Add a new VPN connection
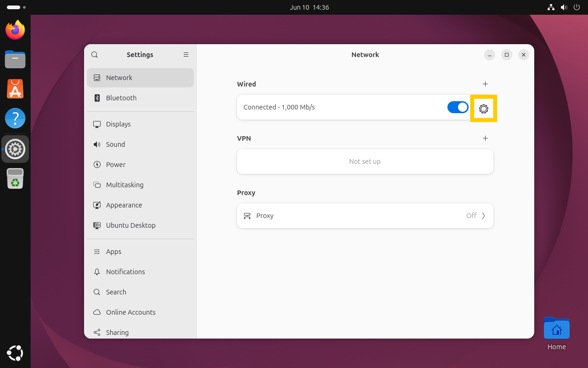588x368 pixels. [485, 138]
